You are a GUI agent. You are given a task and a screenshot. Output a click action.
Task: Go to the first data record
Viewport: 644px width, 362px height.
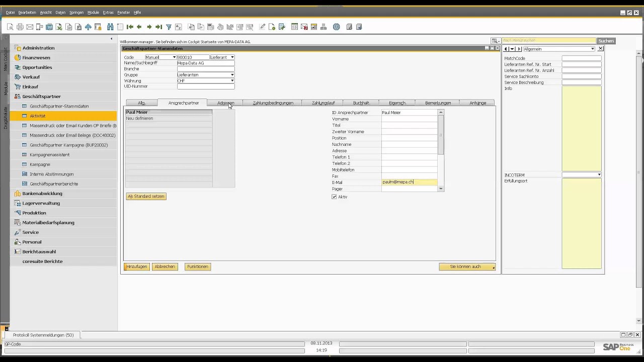(130, 27)
